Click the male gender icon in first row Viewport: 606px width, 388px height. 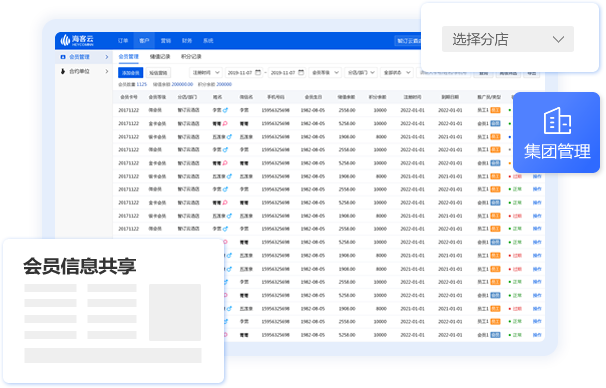point(225,110)
